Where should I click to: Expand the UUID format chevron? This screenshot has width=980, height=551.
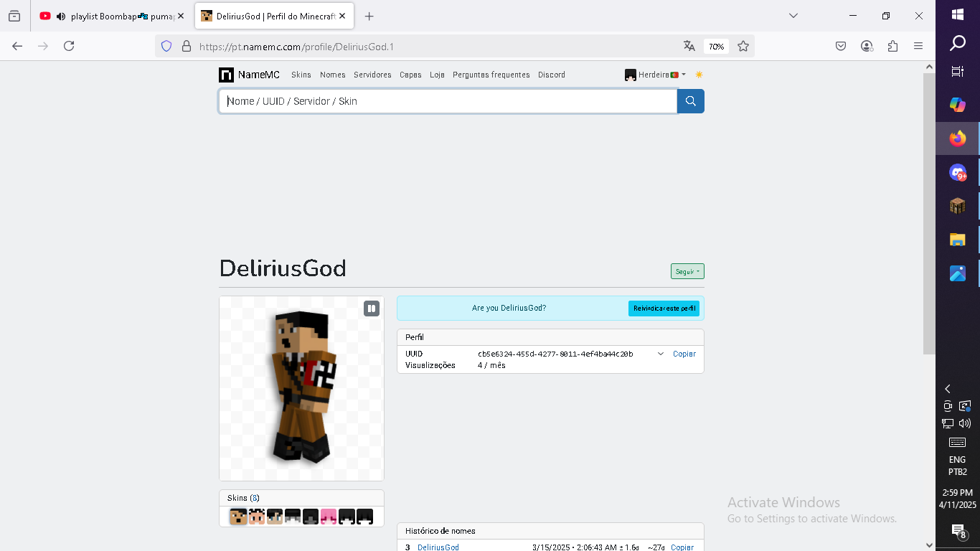660,354
